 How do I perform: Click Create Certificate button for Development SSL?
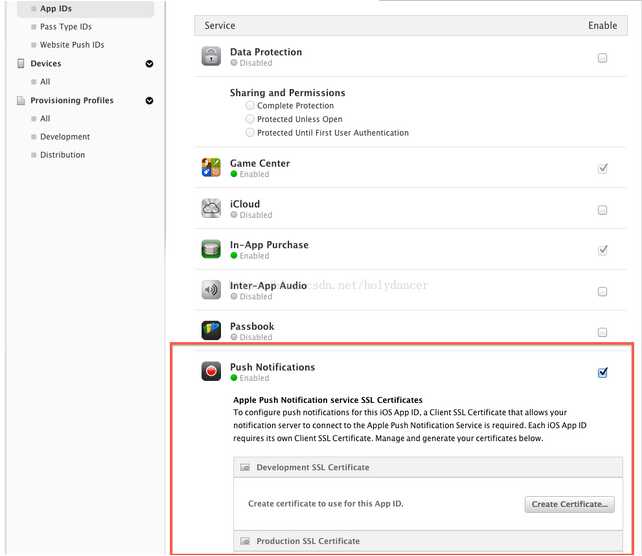[x=570, y=504]
